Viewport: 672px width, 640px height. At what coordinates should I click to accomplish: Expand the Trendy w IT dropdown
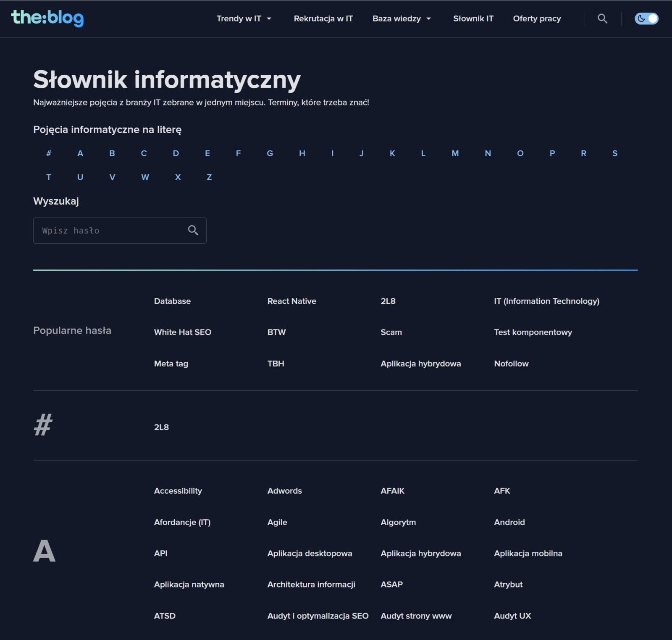(244, 18)
